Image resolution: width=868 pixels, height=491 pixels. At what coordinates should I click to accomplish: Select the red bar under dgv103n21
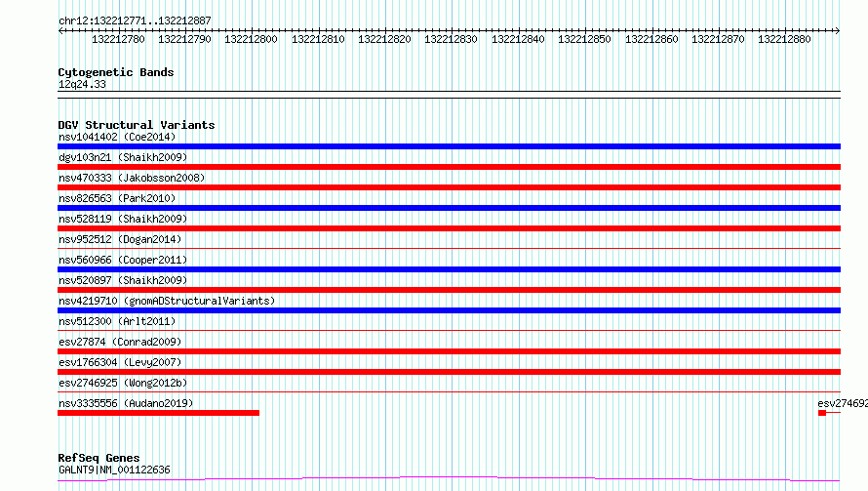pyautogui.click(x=449, y=167)
